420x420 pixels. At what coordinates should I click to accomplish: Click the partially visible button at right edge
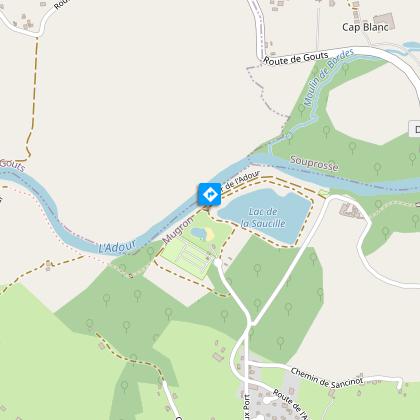(414, 129)
